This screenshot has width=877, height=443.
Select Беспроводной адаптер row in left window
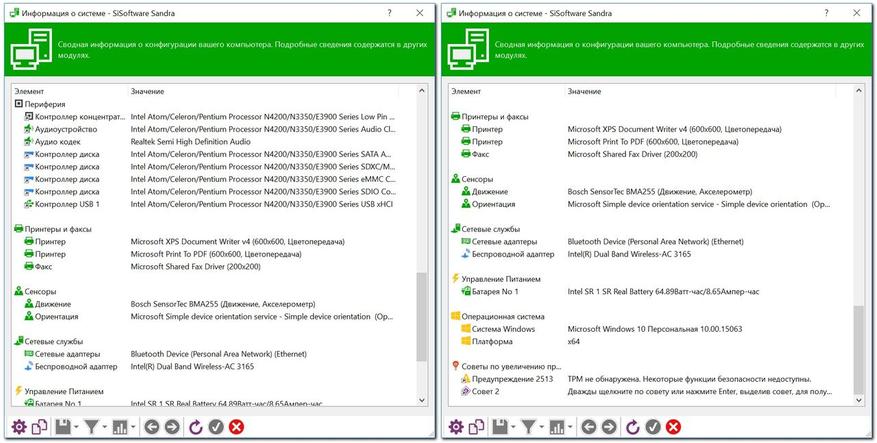211,366
